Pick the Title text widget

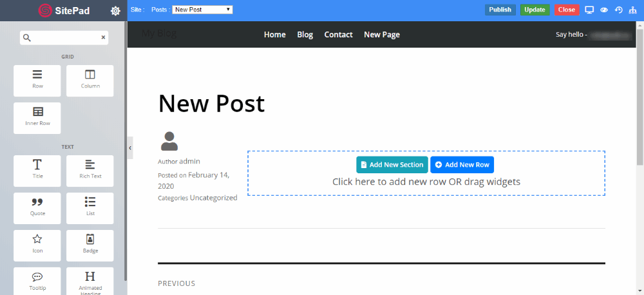(37, 170)
